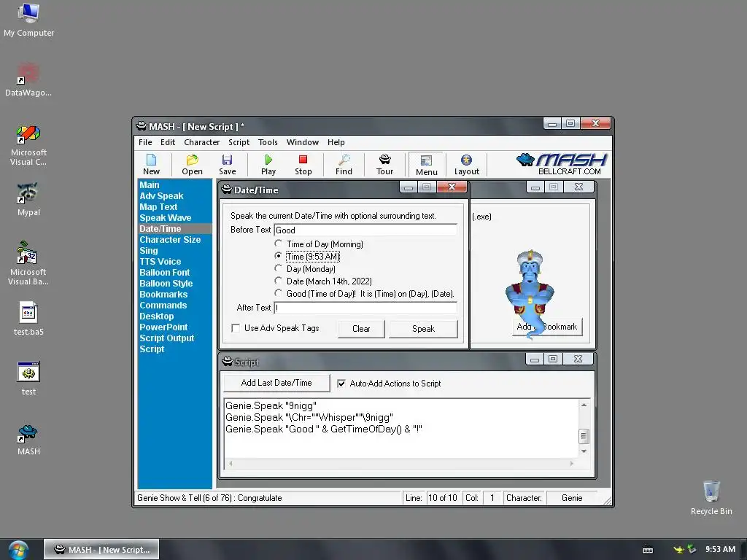
Task: Open Balloon Font sidebar panel
Action: tap(164, 273)
